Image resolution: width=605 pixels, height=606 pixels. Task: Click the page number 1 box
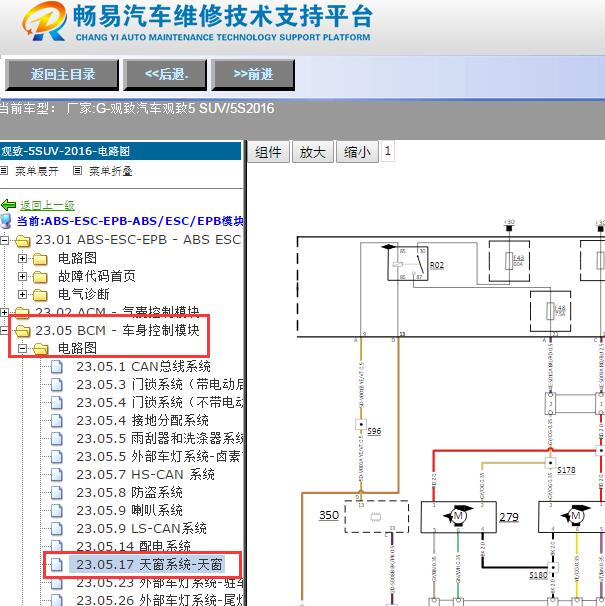388,151
